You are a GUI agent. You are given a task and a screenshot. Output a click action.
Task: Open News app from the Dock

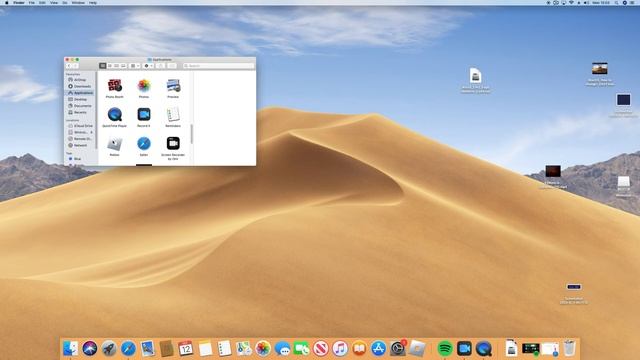pos(321,349)
